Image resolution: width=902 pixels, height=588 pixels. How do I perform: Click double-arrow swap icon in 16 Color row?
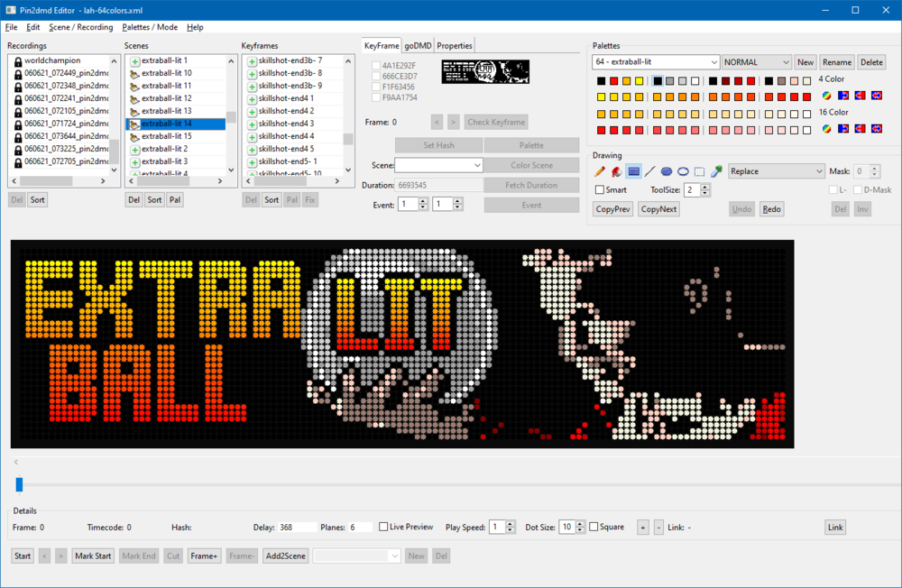click(x=877, y=129)
